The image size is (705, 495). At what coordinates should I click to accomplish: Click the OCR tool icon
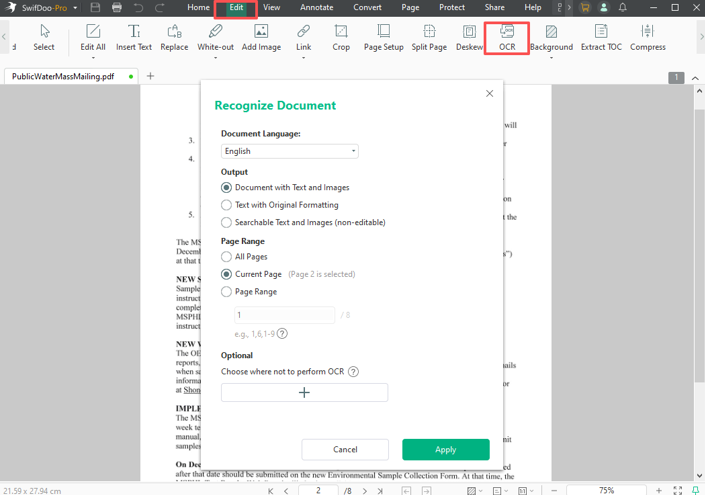click(x=507, y=33)
